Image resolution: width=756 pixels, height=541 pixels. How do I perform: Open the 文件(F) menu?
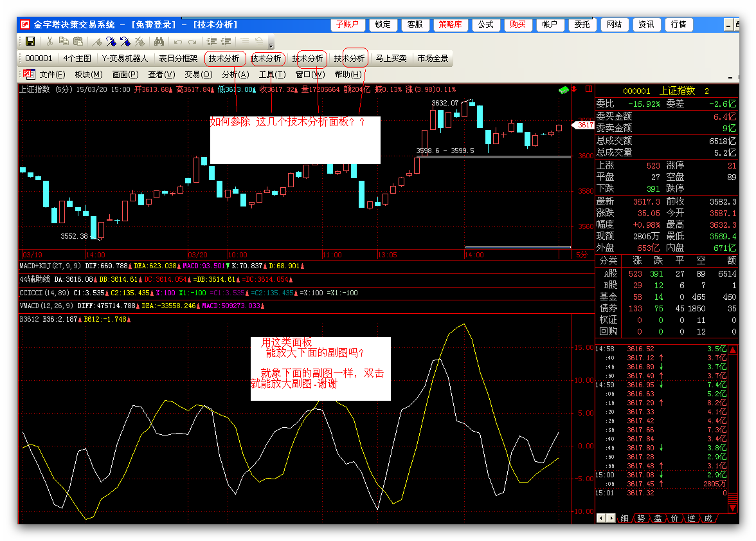click(52, 75)
